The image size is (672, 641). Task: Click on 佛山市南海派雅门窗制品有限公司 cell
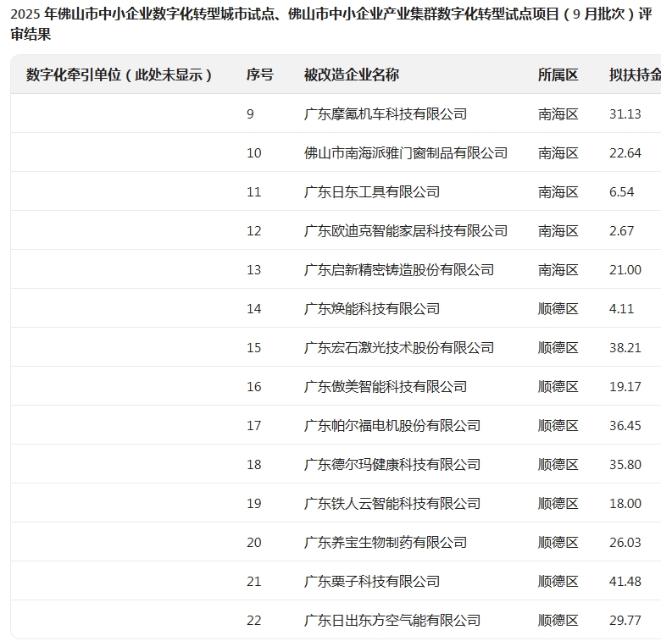405,152
